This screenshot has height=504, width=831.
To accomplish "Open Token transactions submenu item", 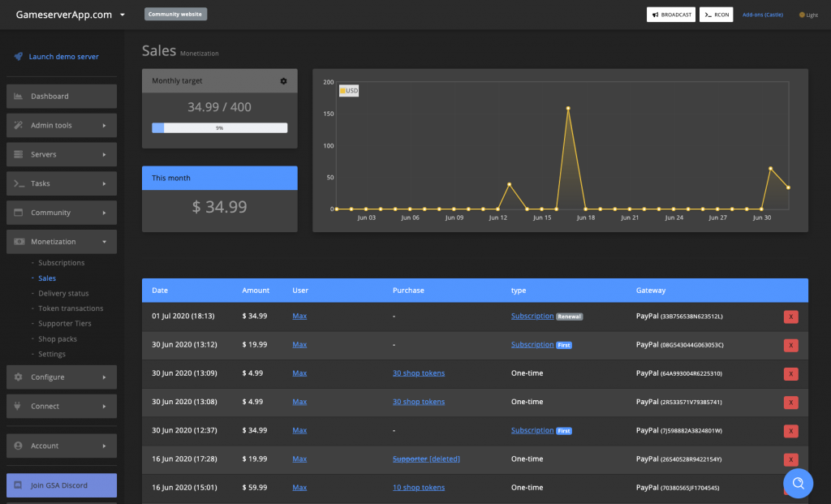I will (x=71, y=308).
